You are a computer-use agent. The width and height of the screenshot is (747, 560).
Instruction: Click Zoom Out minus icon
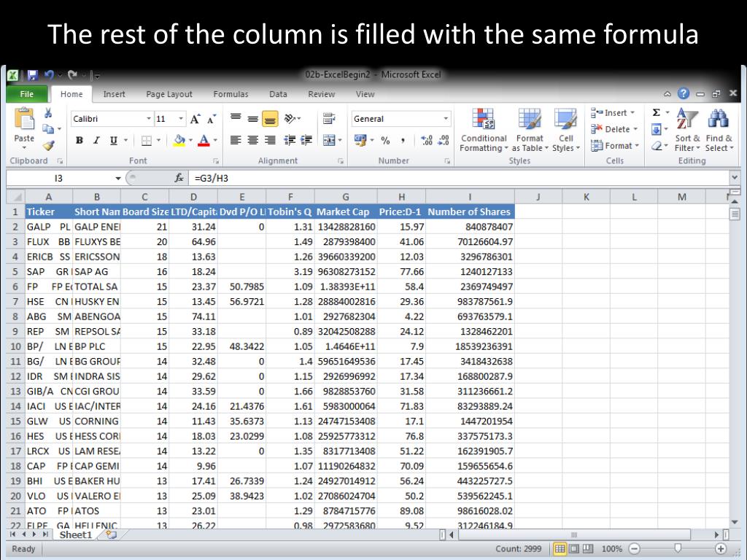click(635, 548)
